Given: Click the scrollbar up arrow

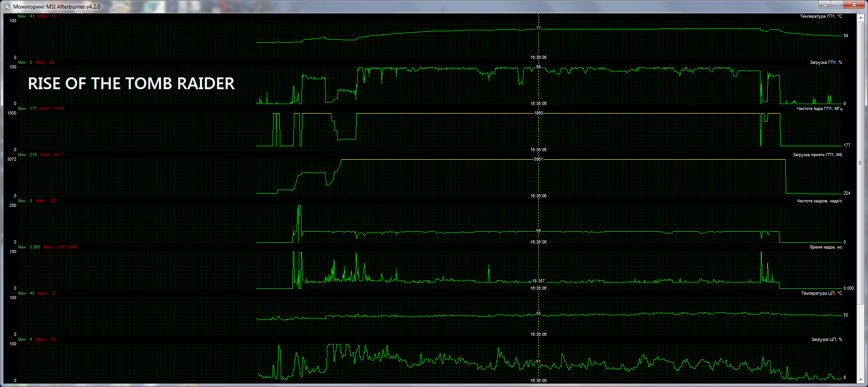Looking at the screenshot, I should click(x=860, y=18).
